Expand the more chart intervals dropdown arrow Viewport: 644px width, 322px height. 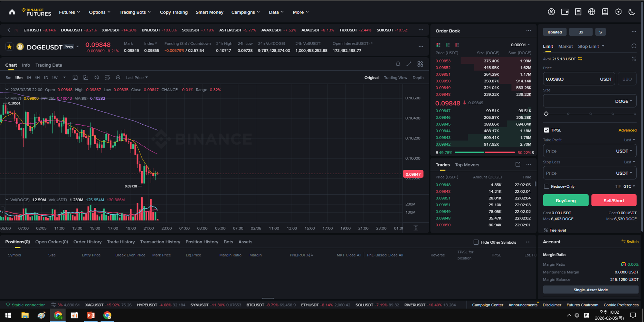64,78
